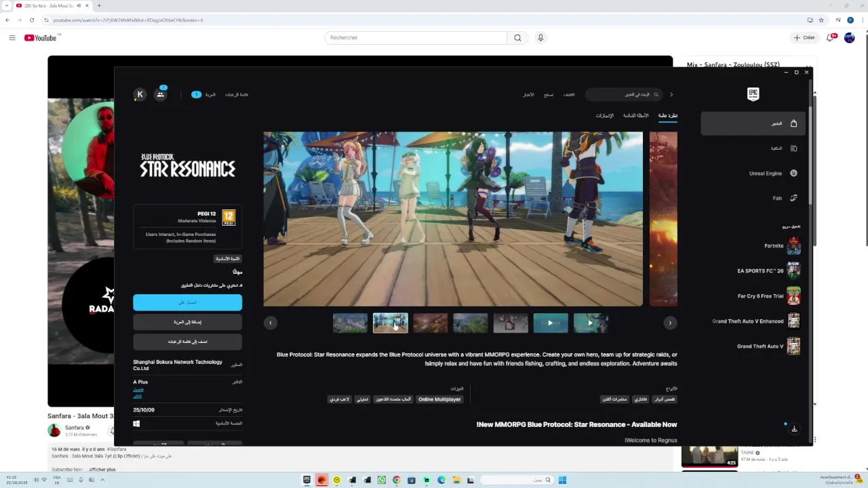This screenshot has width=868, height=488.
Task: Play the blue video thumbnail with play icon
Action: (x=551, y=323)
